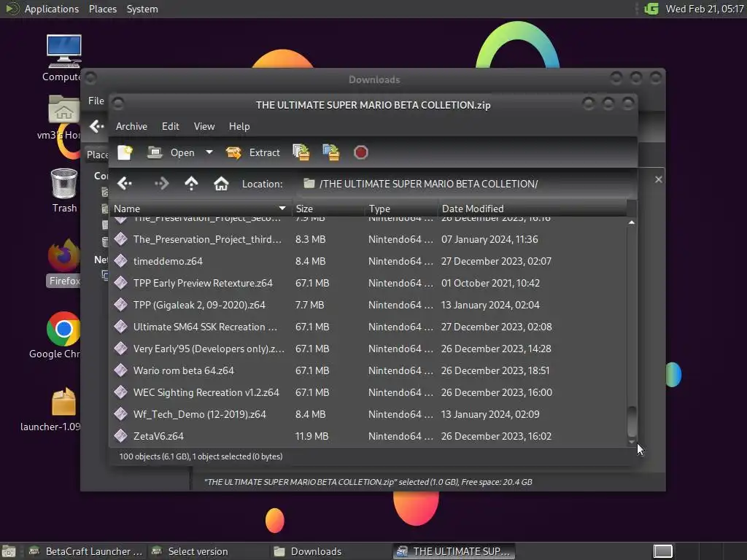The width and height of the screenshot is (747, 560).
Task: Click the file icon of ZetaV6.z64
Action: pyautogui.click(x=121, y=436)
